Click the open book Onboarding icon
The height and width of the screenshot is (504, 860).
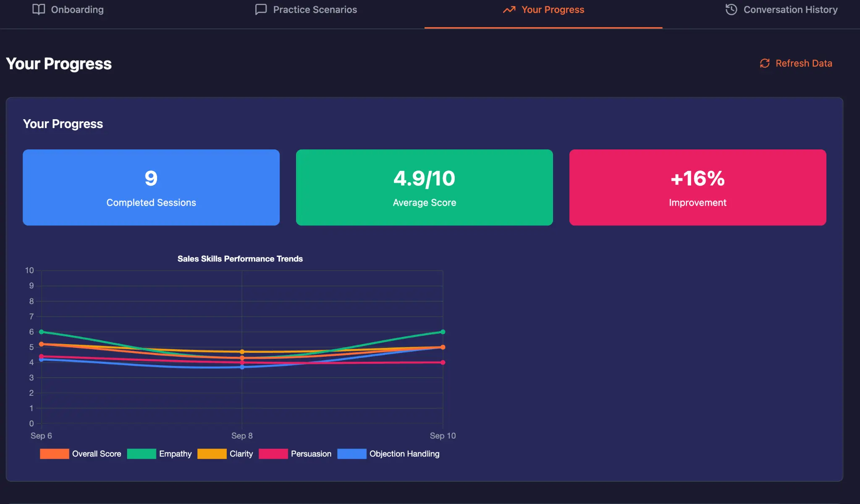[38, 9]
